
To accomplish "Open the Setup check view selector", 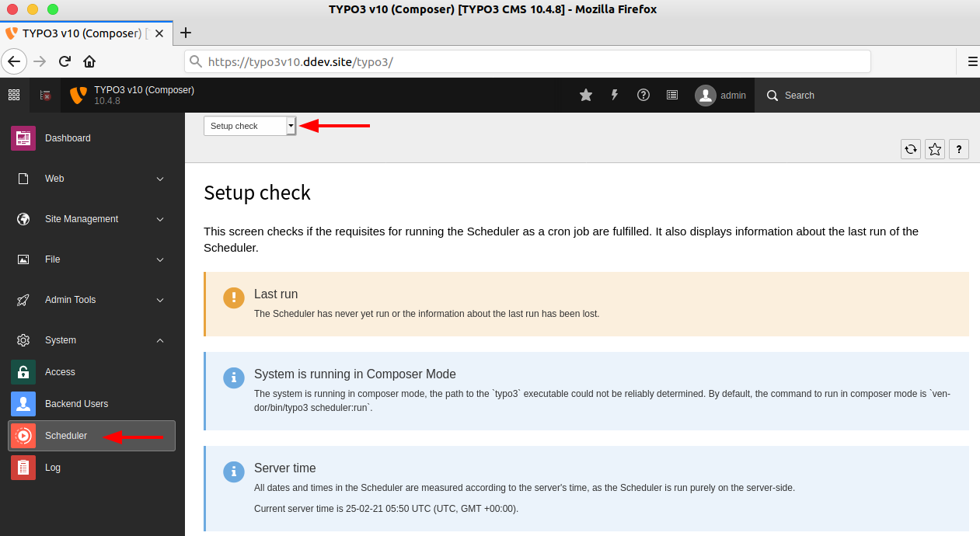I will pos(249,125).
